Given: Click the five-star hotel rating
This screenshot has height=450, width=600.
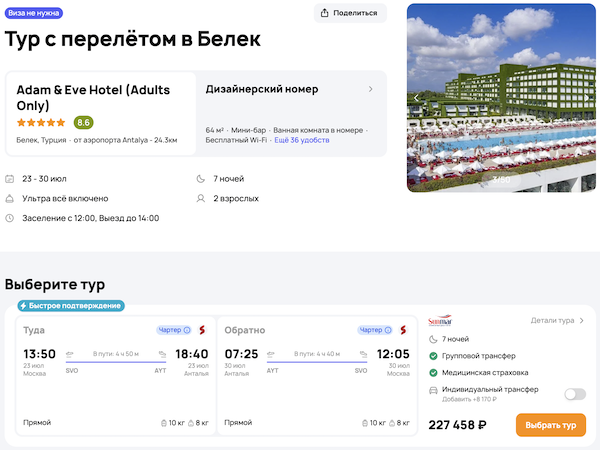Looking at the screenshot, I should coord(41,123).
